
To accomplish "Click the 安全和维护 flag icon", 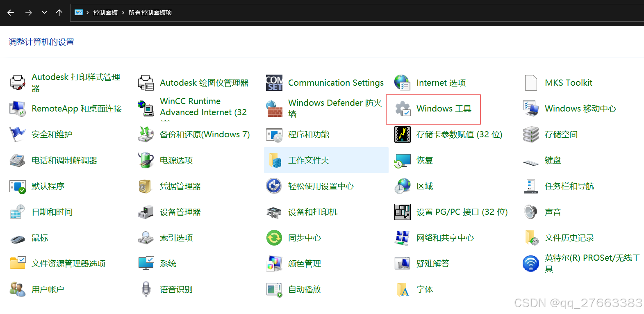I will click(x=18, y=134).
